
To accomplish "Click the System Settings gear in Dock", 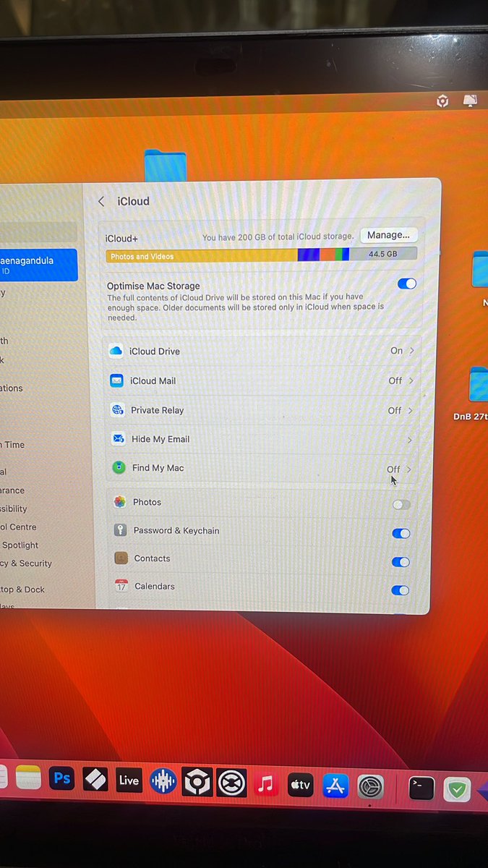I will click(370, 787).
